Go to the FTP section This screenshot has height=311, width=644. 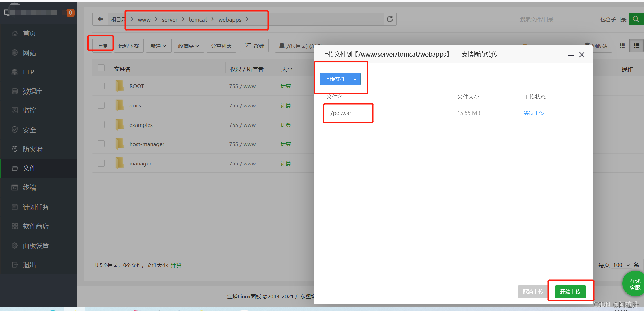(x=28, y=72)
